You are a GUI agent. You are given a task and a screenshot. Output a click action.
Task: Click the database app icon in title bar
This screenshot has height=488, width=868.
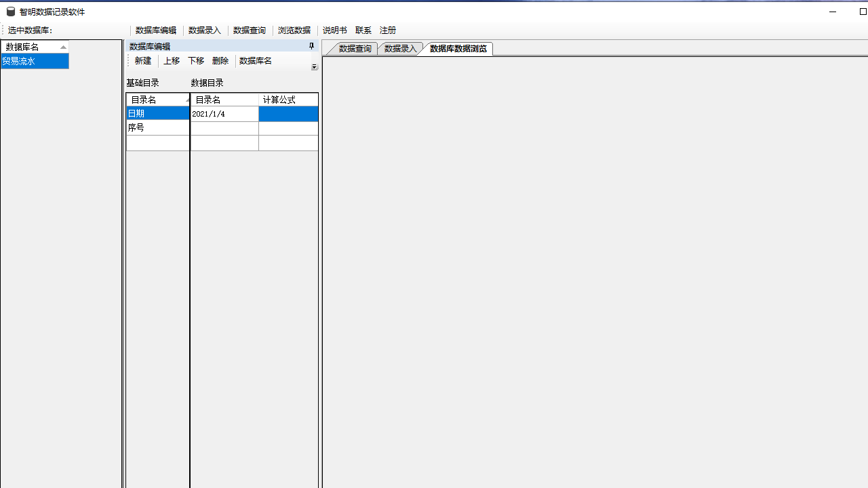[11, 12]
